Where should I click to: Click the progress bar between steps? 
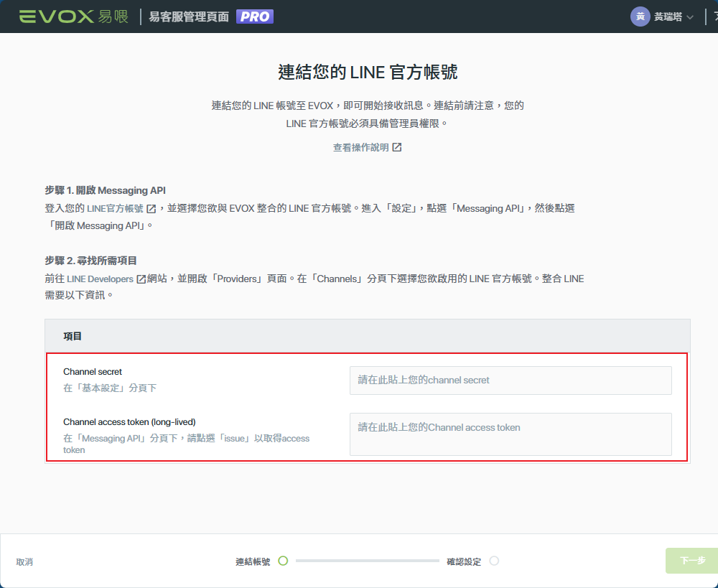tap(367, 561)
